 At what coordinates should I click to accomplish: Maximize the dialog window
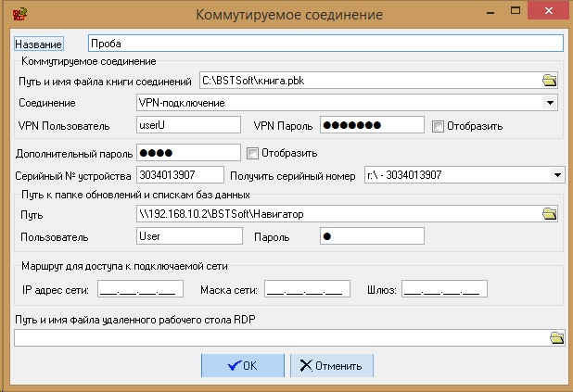click(x=516, y=11)
